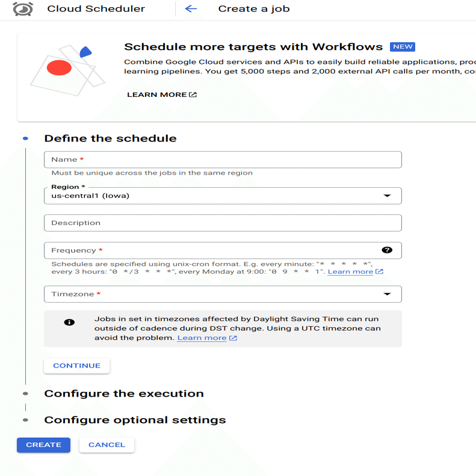The width and height of the screenshot is (476, 476).
Task: Click into the Frequency field
Action: click(x=211, y=250)
